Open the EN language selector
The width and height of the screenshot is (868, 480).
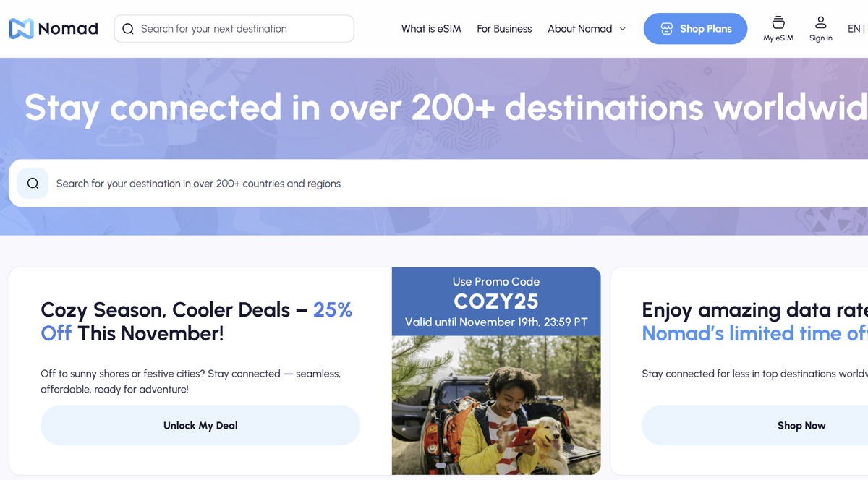854,29
